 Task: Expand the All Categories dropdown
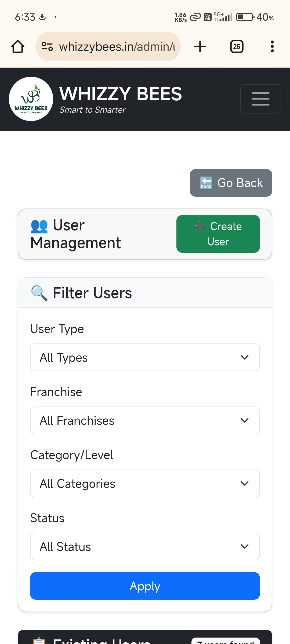pos(145,483)
